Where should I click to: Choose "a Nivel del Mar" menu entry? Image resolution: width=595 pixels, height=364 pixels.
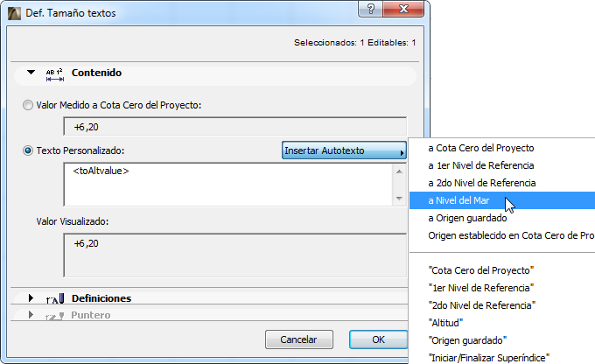pyautogui.click(x=464, y=200)
